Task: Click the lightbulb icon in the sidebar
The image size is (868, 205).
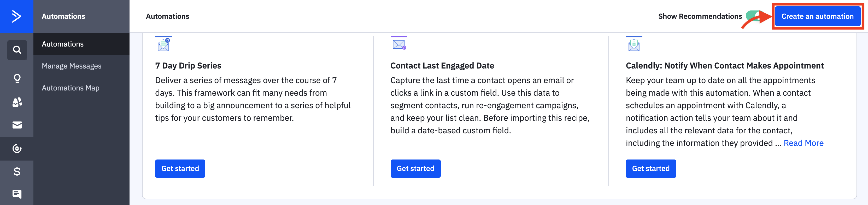Action: point(17,78)
